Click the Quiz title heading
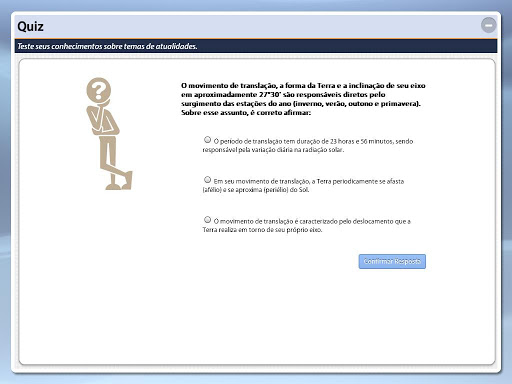Image resolution: width=512 pixels, height=384 pixels. (x=30, y=26)
